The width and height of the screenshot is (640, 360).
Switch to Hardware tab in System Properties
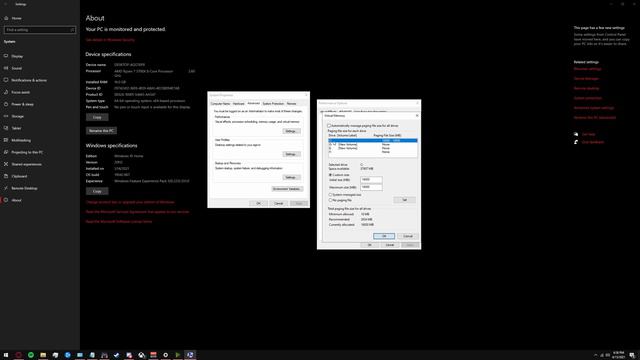point(238,104)
